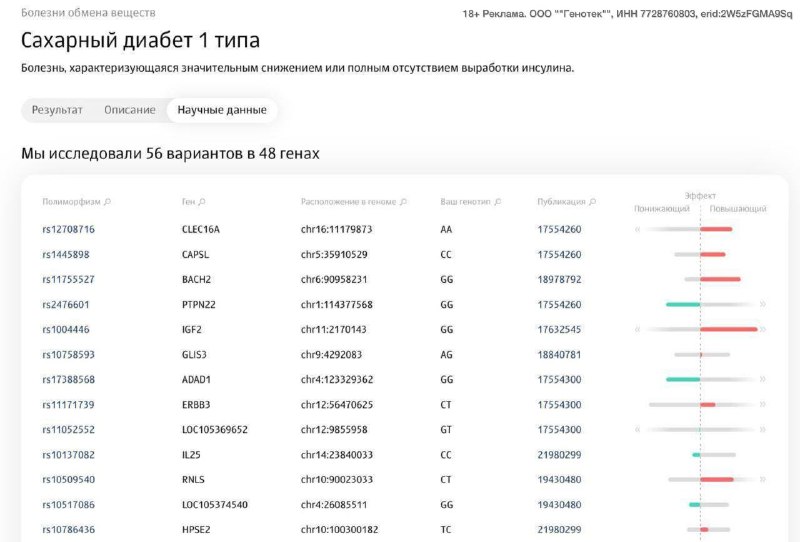Open publication 17554260 in CAPSL row
The width and height of the screenshot is (800, 542).
pyautogui.click(x=559, y=255)
